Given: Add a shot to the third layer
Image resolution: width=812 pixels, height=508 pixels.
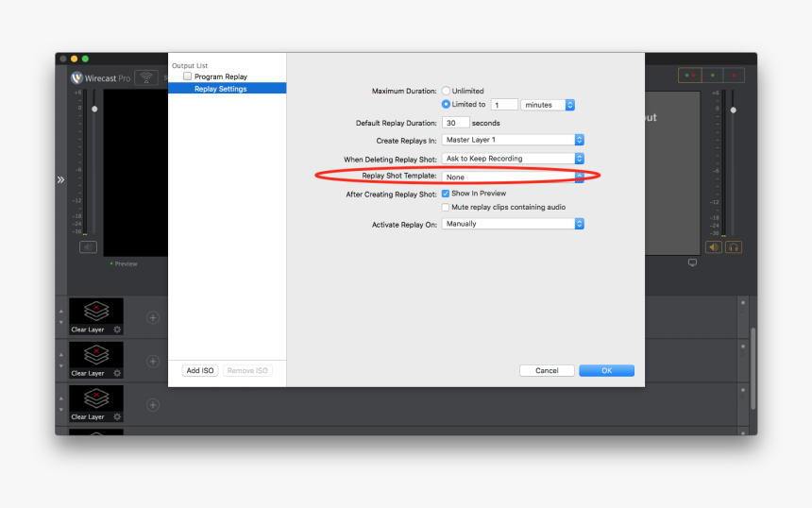Looking at the screenshot, I should pyautogui.click(x=153, y=404).
